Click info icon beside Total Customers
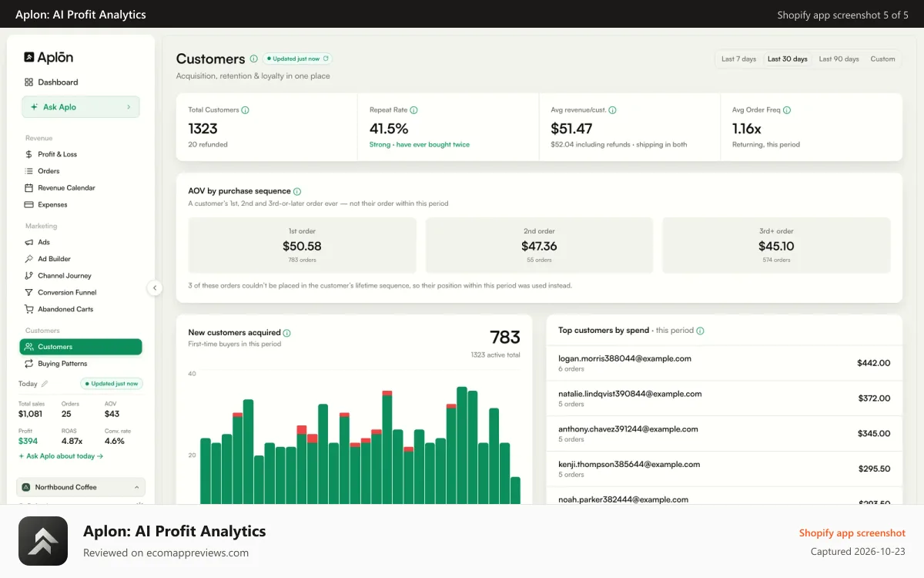 [x=246, y=110]
